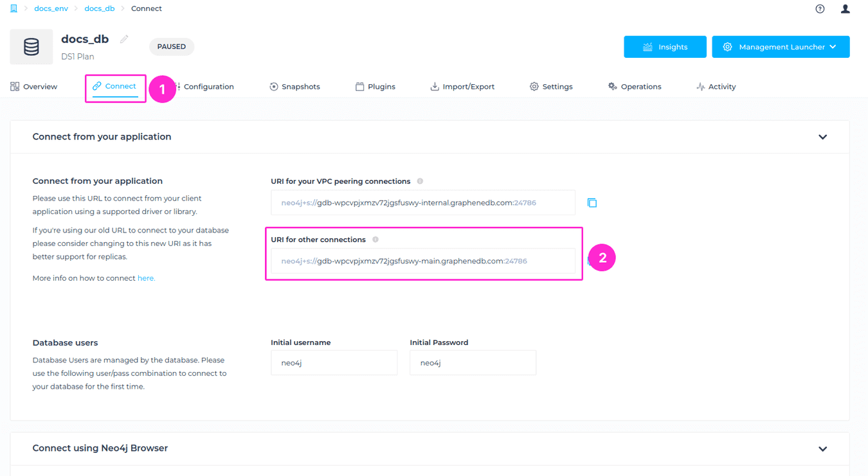Show info tooltip for other connections URI
The width and height of the screenshot is (868, 476).
point(375,240)
